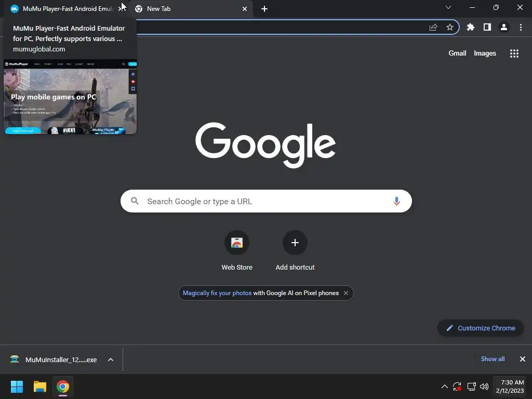The height and width of the screenshot is (399, 532).
Task: Close the downloads bar
Action: (x=523, y=359)
